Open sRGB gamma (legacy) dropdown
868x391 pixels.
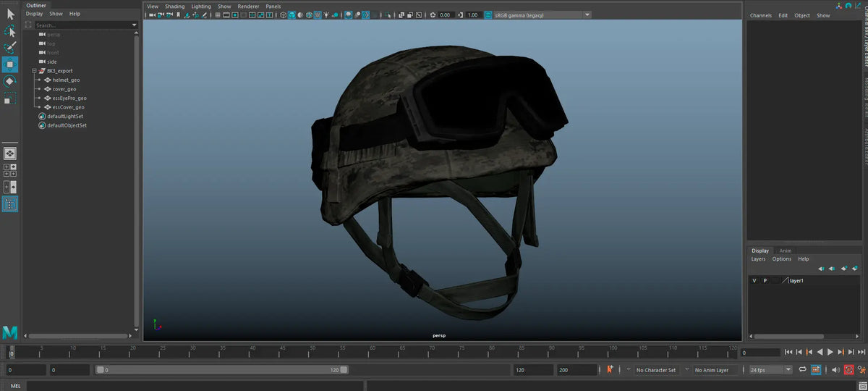click(542, 14)
